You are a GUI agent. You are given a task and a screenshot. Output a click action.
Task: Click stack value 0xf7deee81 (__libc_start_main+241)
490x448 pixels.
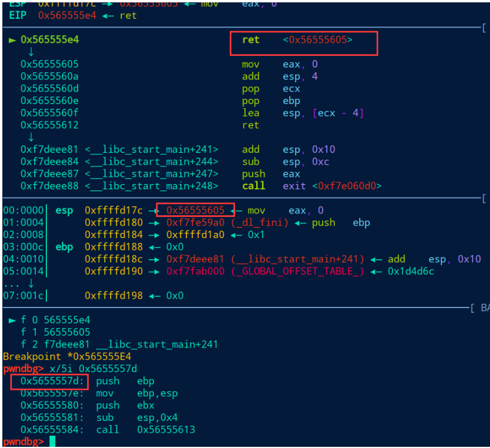coord(266,259)
